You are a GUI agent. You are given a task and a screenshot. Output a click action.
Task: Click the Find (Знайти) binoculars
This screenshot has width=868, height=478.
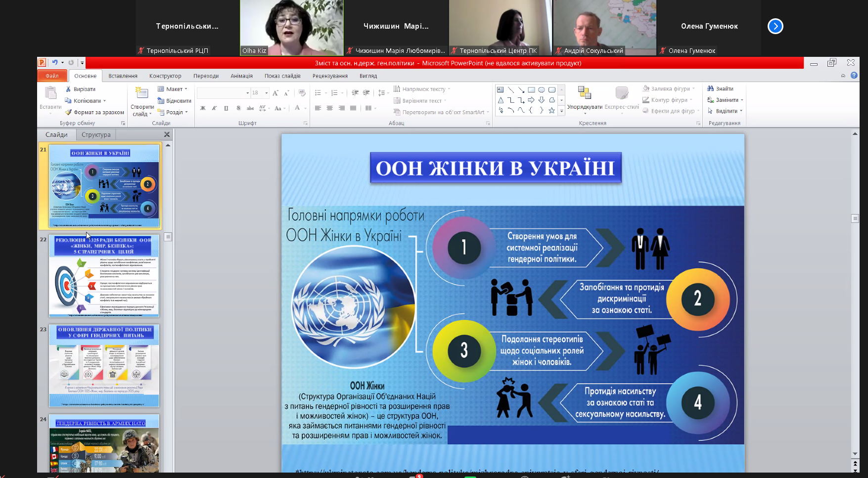point(711,88)
